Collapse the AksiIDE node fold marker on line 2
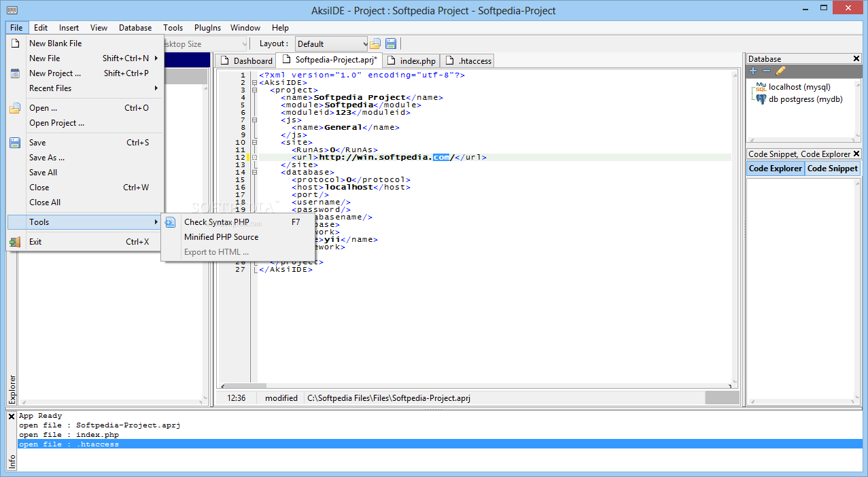This screenshot has width=868, height=477. 254,83
